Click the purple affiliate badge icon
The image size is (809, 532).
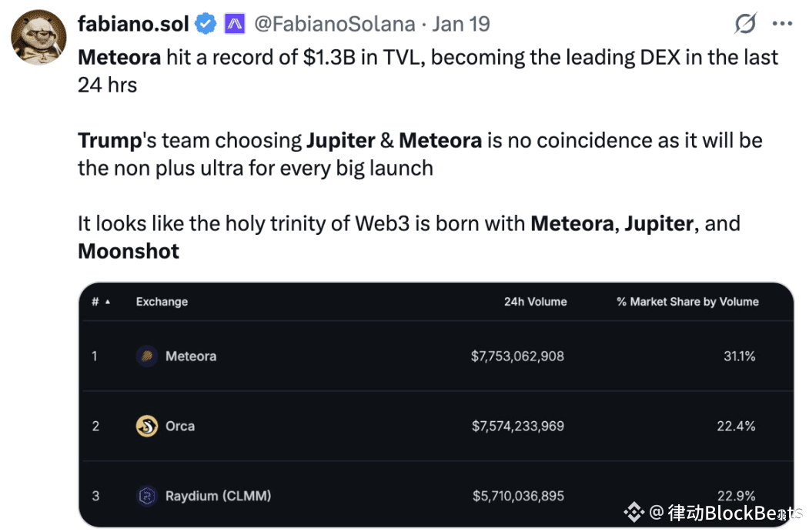[235, 25]
